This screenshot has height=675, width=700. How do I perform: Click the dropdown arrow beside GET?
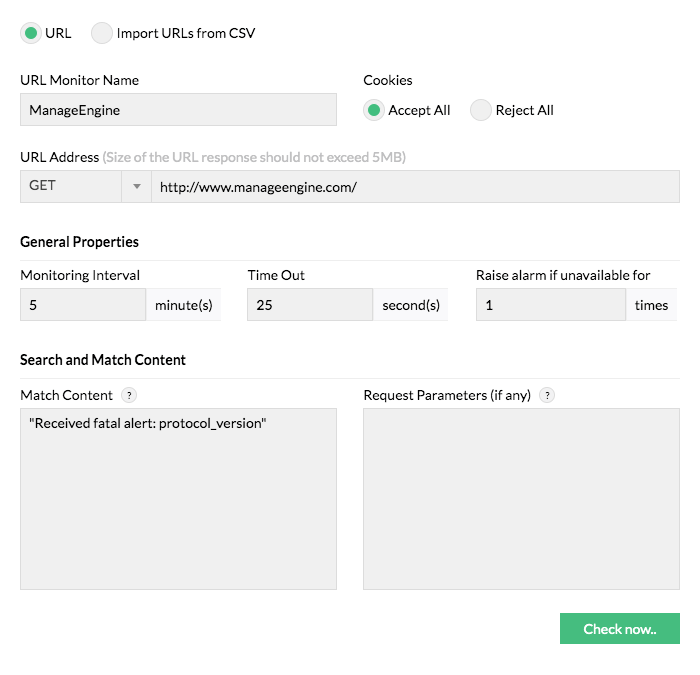click(136, 186)
